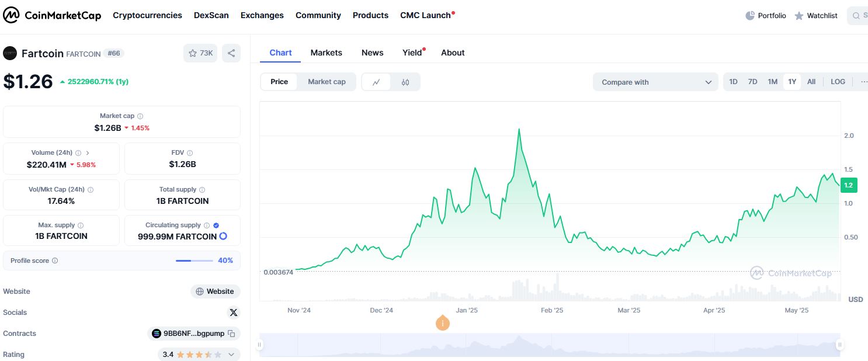Switch to the About tab
The image size is (868, 361).
(x=453, y=53)
